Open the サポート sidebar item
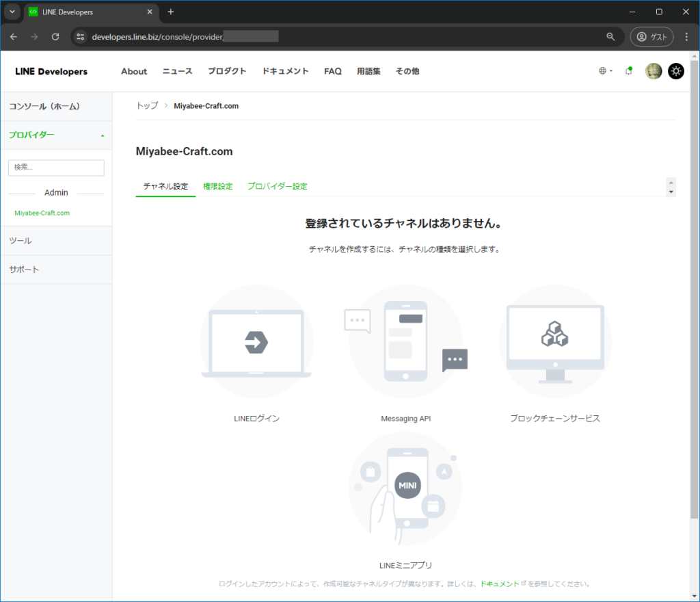The image size is (700, 602). point(56,270)
